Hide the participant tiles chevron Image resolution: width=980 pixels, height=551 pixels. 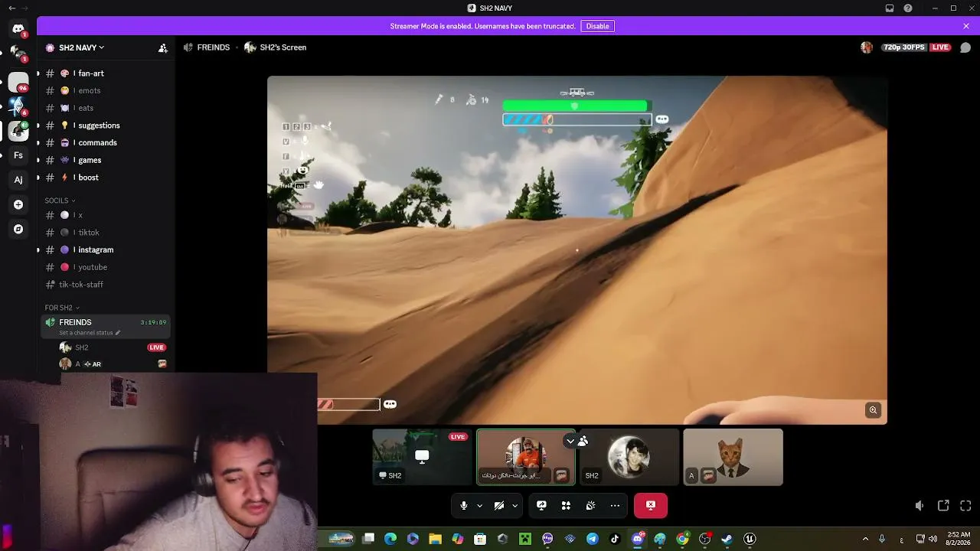point(570,441)
